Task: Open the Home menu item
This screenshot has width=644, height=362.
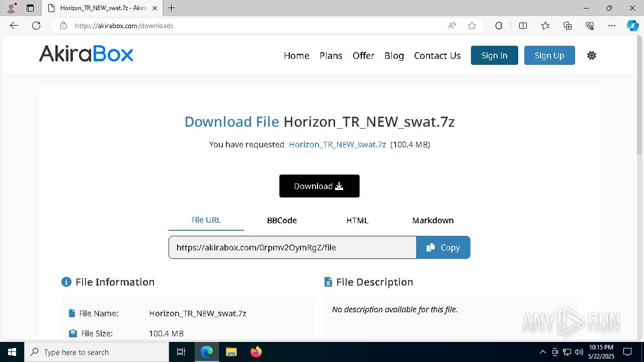Action: [x=296, y=55]
